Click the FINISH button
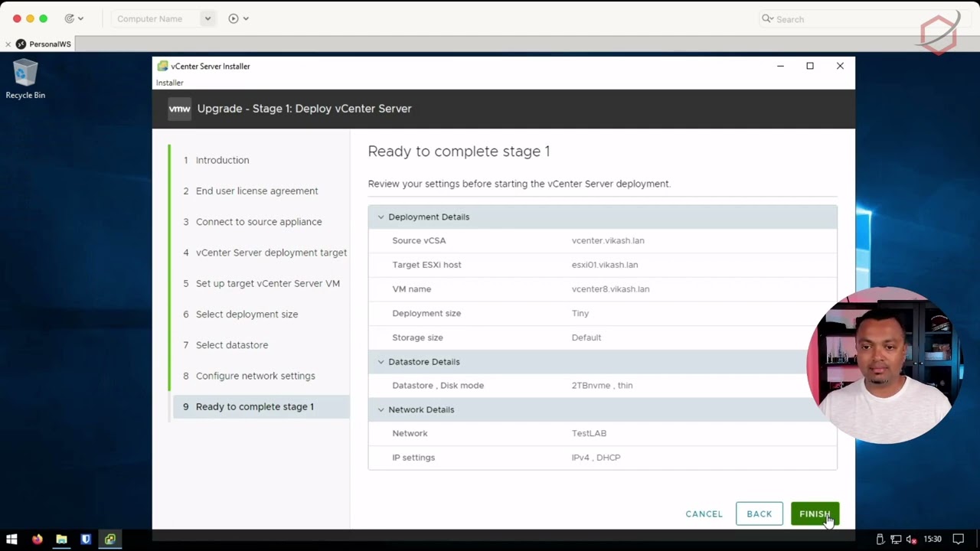 (815, 514)
